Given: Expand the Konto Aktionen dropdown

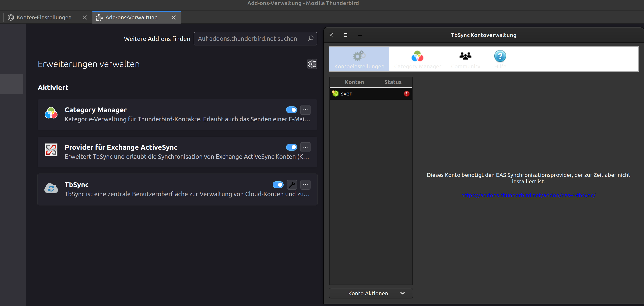Looking at the screenshot, I should 371,293.
